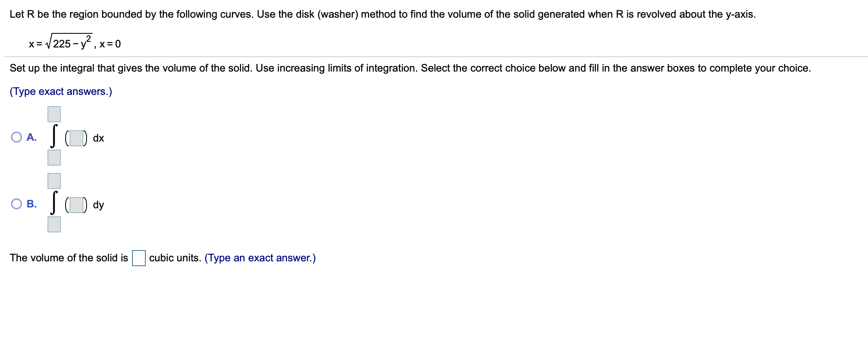The width and height of the screenshot is (868, 349).
Task: Click the upper limit box of integral B
Action: [x=54, y=181]
